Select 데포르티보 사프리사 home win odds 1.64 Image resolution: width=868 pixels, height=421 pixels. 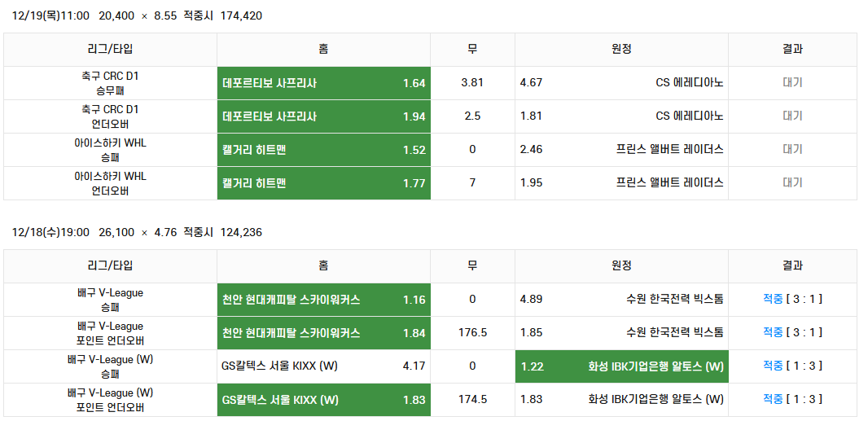pyautogui.click(x=324, y=83)
